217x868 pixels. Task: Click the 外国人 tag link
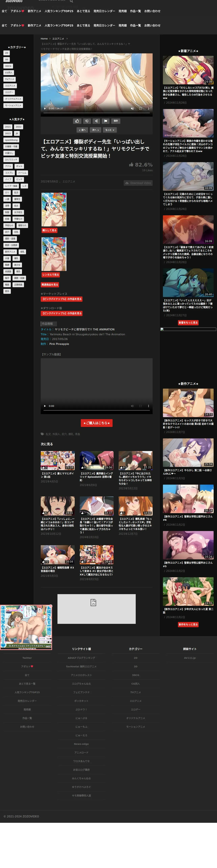(56, 434)
